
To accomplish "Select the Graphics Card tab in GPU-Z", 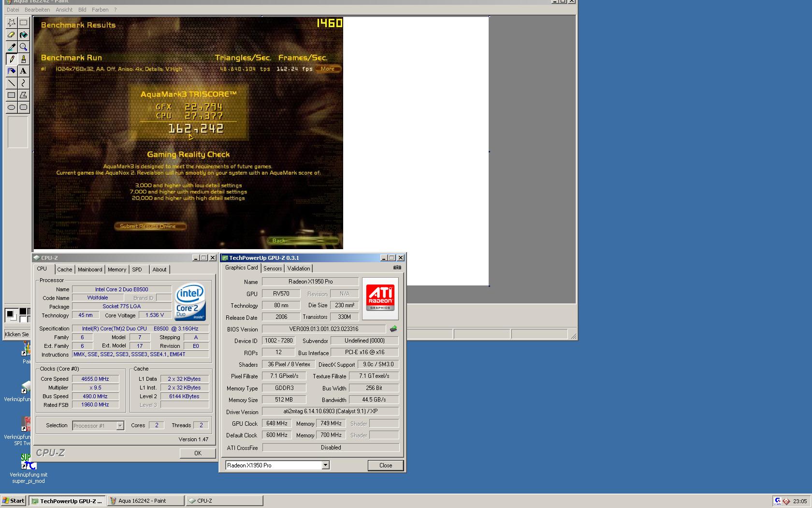I will [x=241, y=268].
